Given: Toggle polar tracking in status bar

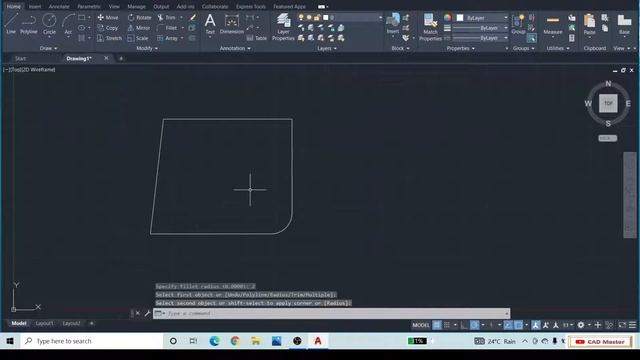Looking at the screenshot, I should 474,325.
